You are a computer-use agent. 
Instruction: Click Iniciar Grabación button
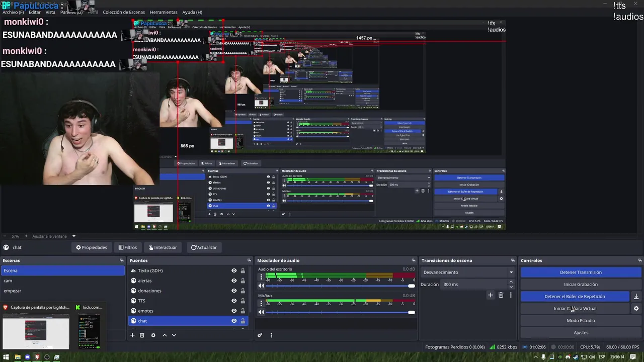(x=581, y=285)
